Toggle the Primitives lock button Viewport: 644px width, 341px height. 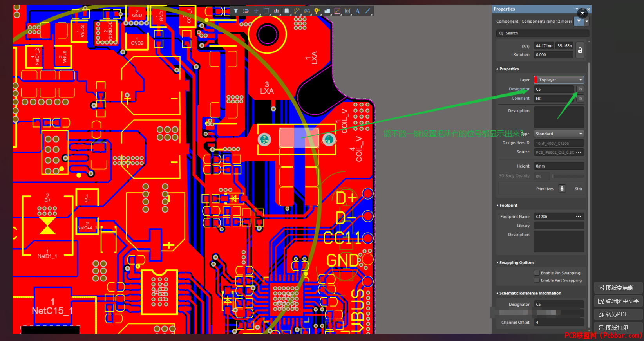[x=562, y=189]
